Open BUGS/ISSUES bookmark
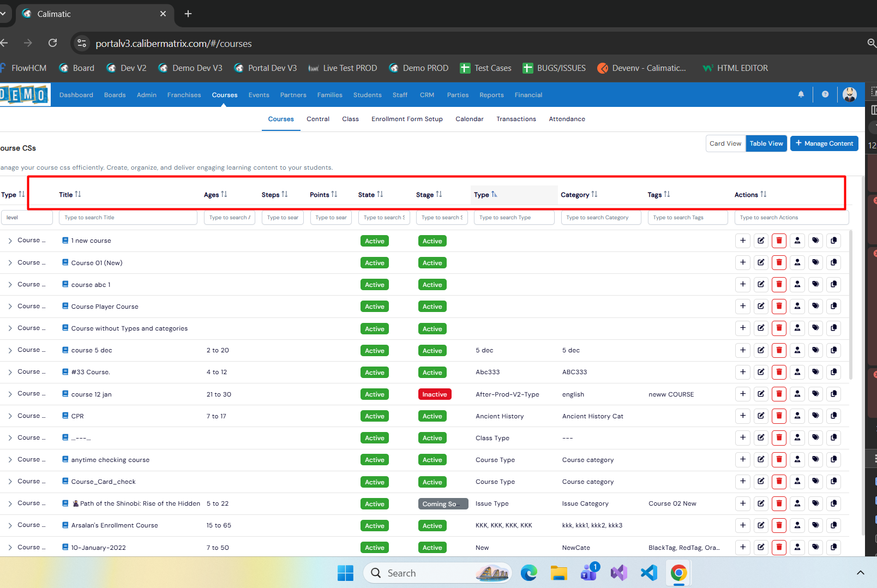877x588 pixels. coord(554,68)
